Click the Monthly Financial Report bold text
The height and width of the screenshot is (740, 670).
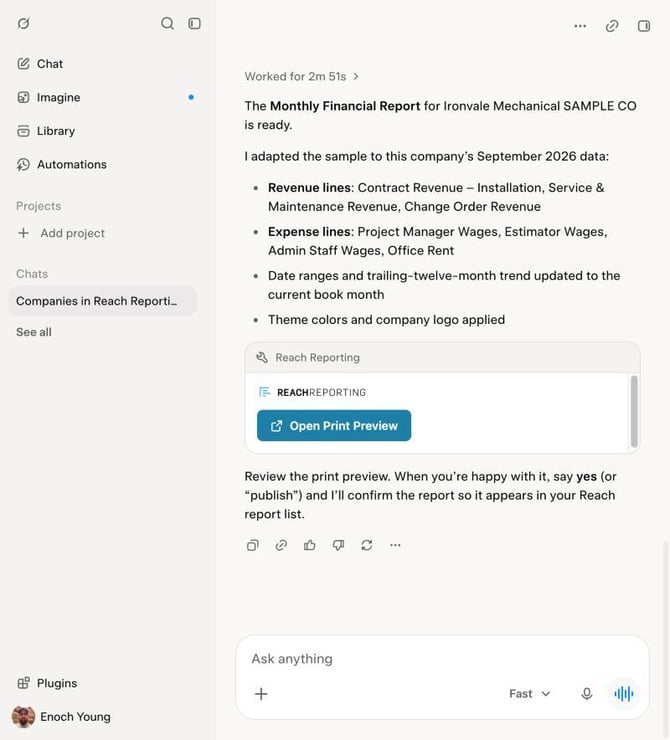click(x=345, y=106)
